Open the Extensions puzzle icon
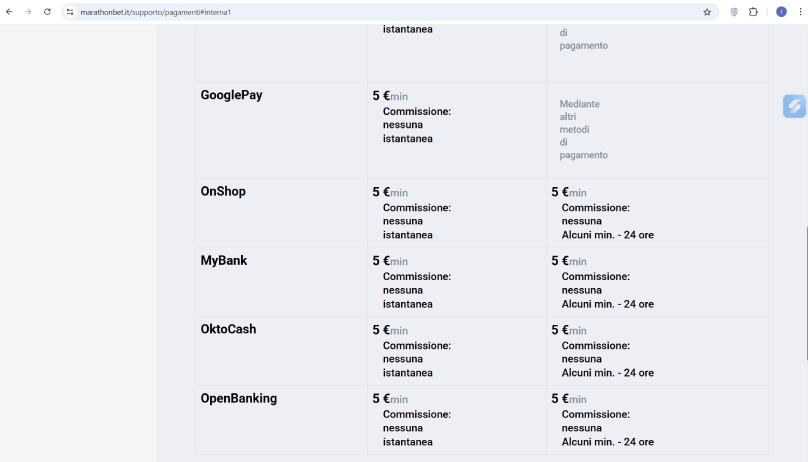The width and height of the screenshot is (808, 462). point(753,12)
